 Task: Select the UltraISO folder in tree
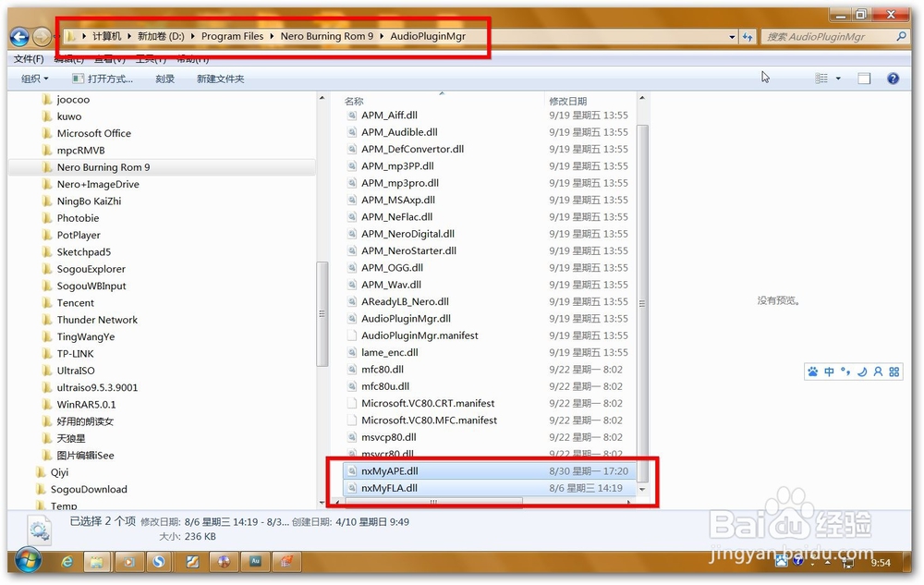tap(76, 371)
